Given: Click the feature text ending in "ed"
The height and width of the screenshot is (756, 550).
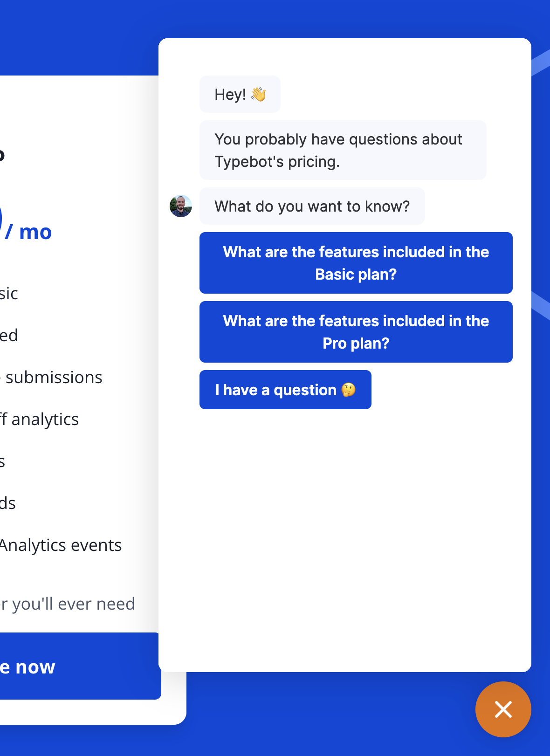Looking at the screenshot, I should click(8, 335).
